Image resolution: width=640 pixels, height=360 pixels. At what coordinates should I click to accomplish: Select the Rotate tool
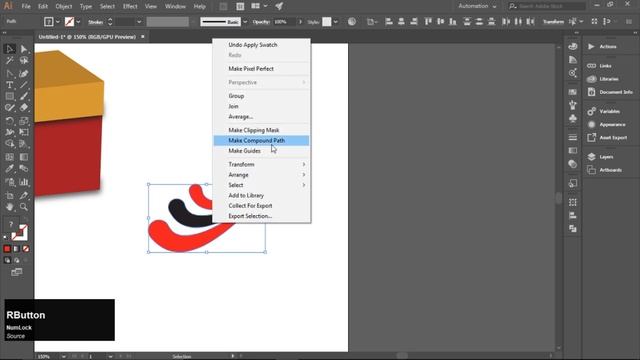[9, 121]
